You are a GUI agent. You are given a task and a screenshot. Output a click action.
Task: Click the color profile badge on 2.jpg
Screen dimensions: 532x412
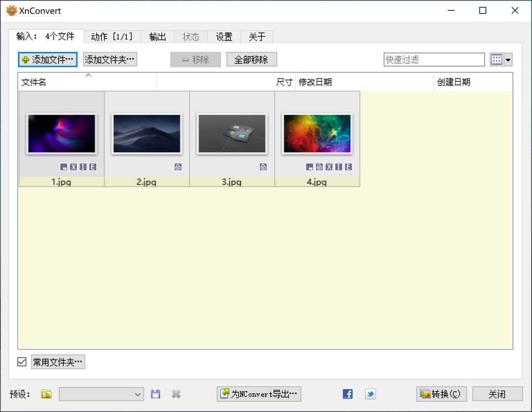178,167
